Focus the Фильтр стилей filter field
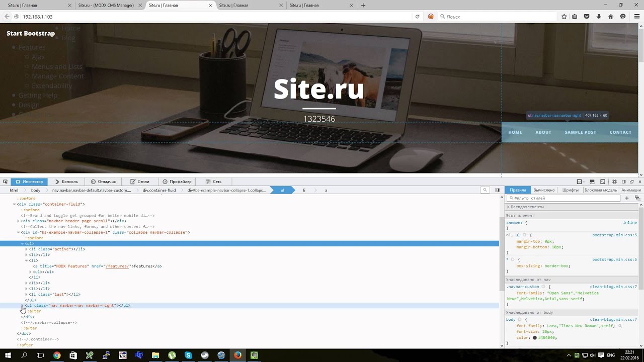Image resolution: width=644 pixels, height=362 pixels. tap(563, 198)
